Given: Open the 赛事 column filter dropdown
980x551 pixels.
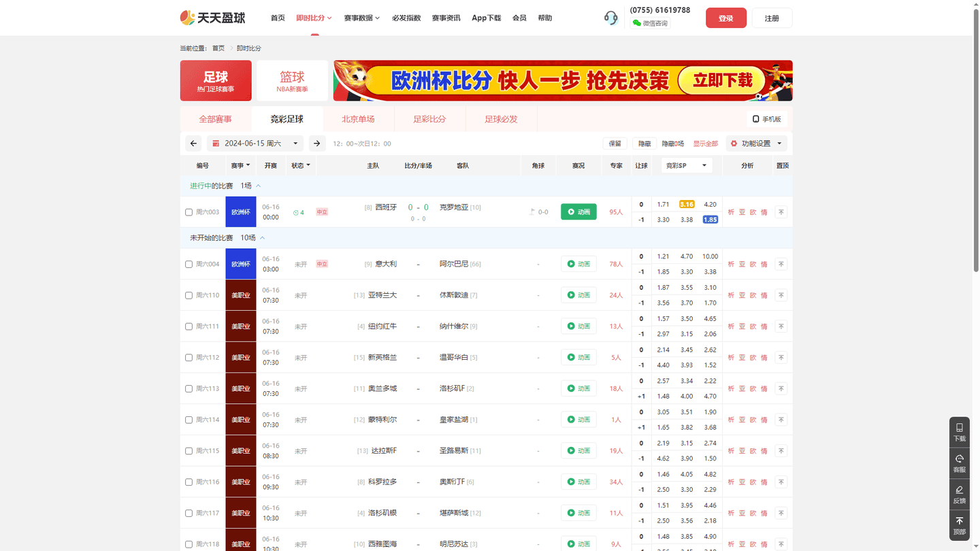Looking at the screenshot, I should [240, 165].
